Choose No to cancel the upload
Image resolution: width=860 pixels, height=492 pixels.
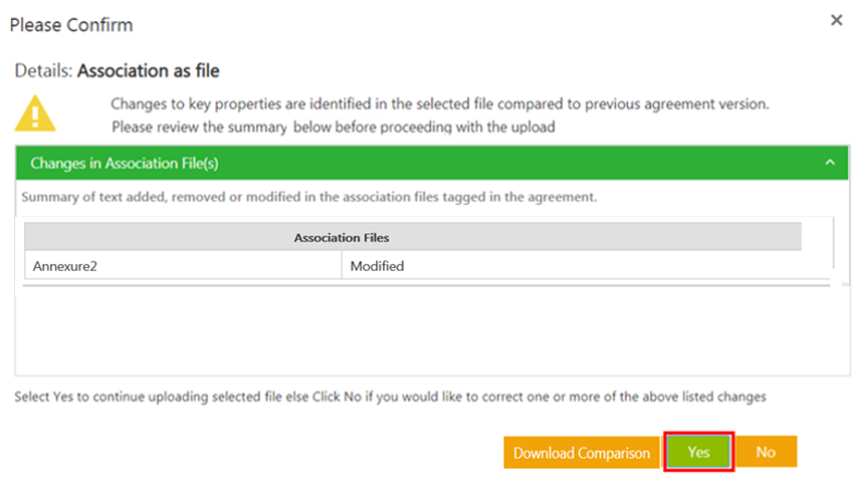pyautogui.click(x=766, y=452)
